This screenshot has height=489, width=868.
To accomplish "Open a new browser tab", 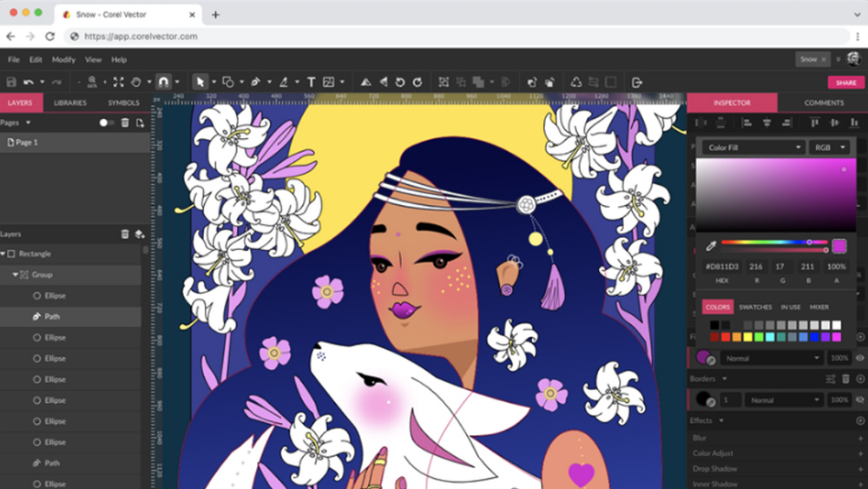I will tap(215, 15).
